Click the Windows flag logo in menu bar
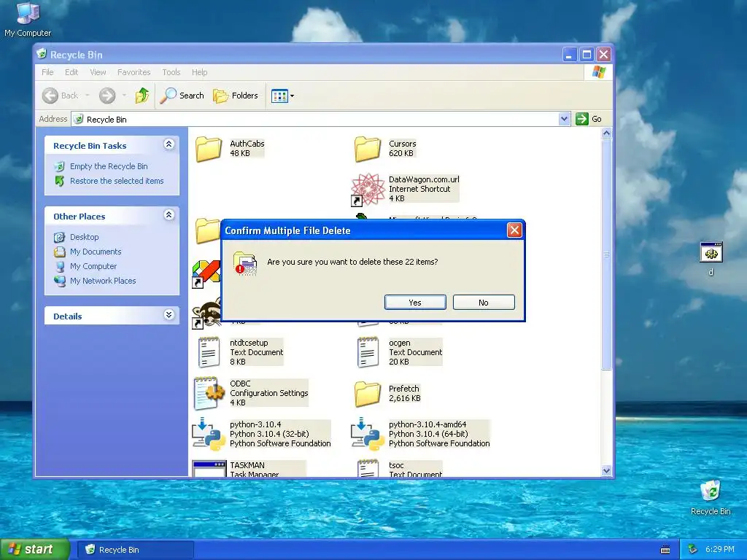 (598, 72)
